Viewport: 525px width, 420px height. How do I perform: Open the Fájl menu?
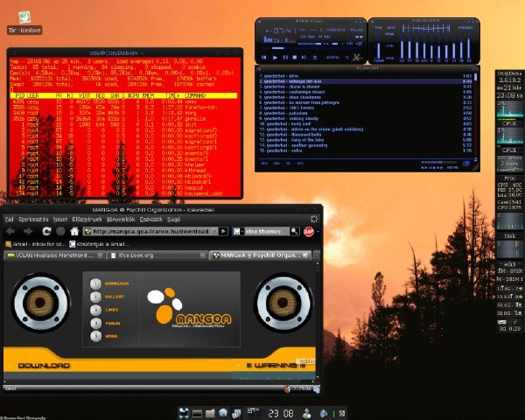pos(10,220)
